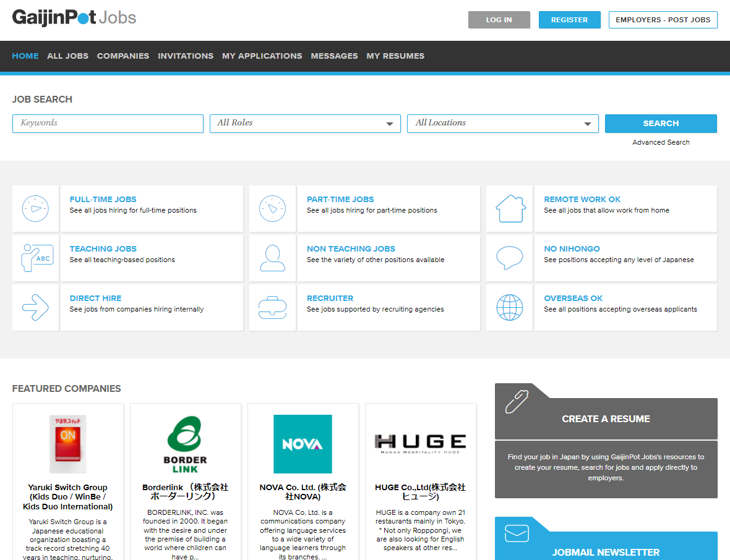Expand the All Locations dropdown
The image size is (730, 560).
click(x=503, y=124)
